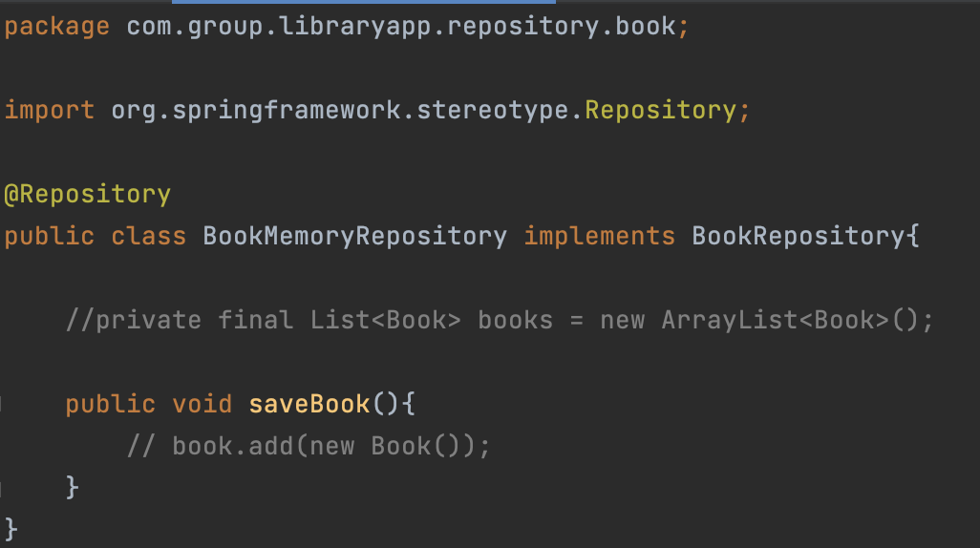Click the 'implements' keyword
980x548 pixels.
600,237
